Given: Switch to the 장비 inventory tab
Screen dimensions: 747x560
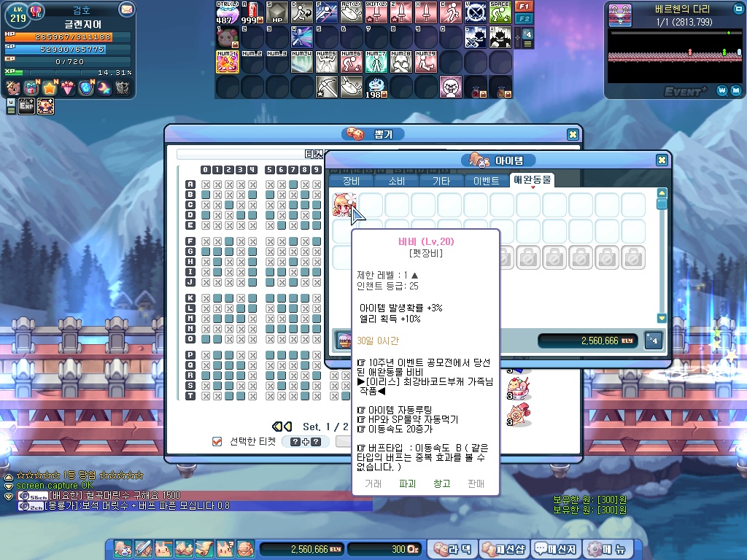Looking at the screenshot, I should [x=351, y=181].
